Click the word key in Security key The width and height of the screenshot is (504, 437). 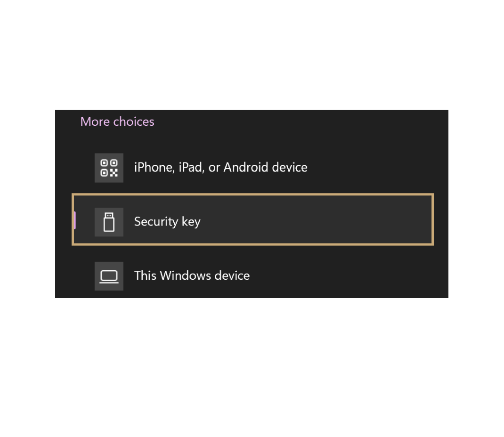pos(191,222)
